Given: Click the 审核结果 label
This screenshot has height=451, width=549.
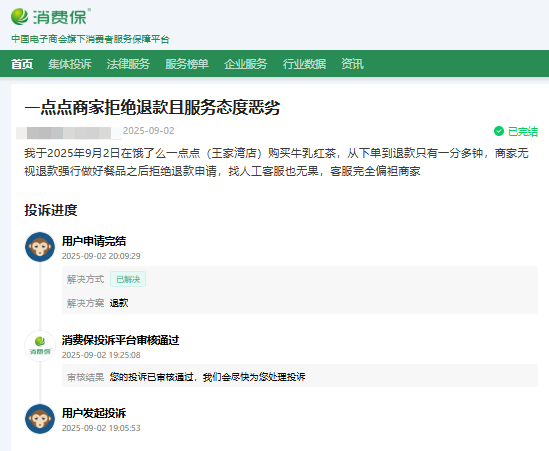Looking at the screenshot, I should click(85, 377).
